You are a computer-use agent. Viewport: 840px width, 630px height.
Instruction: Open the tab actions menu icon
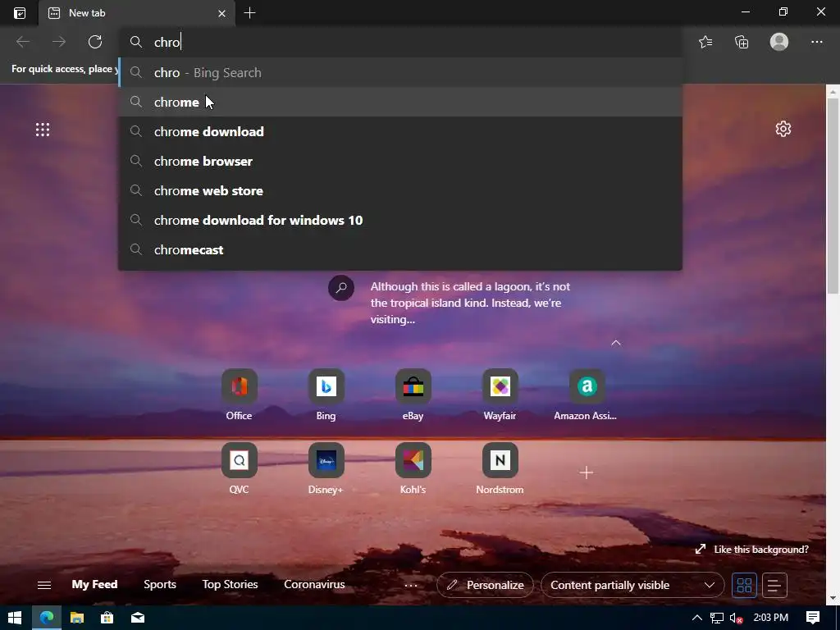pos(20,13)
